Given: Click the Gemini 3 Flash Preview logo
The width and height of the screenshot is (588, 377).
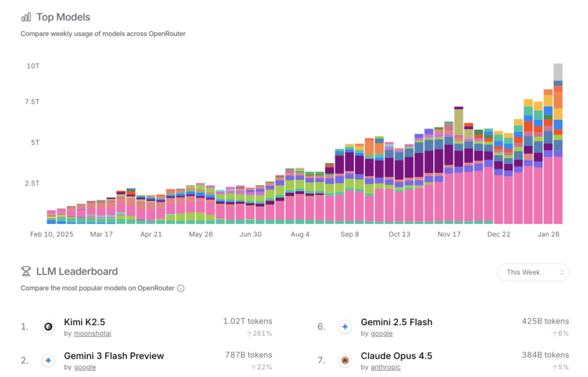Looking at the screenshot, I should click(48, 360).
